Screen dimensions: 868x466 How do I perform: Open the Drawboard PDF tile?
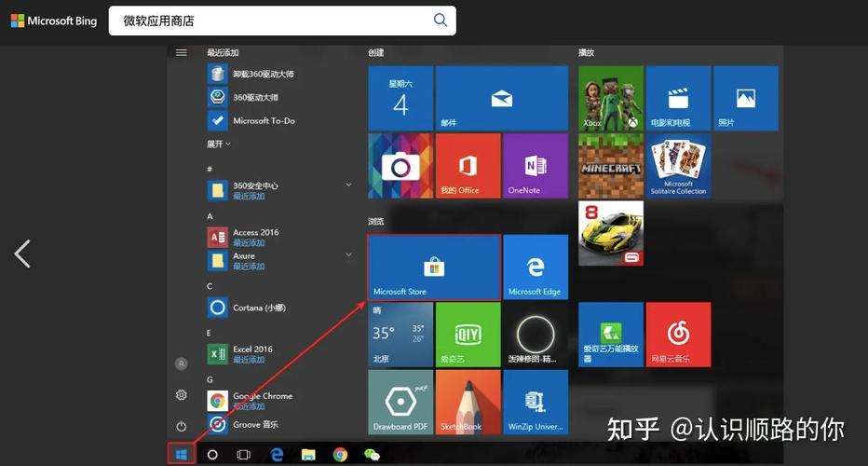400,403
